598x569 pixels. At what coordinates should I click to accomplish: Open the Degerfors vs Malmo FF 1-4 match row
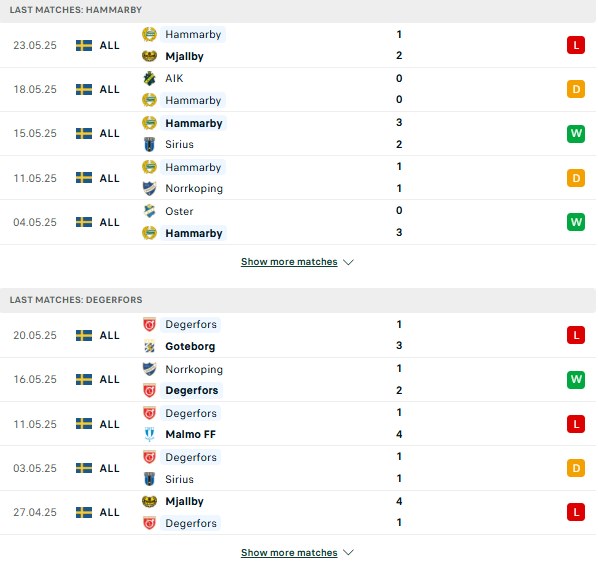click(x=298, y=424)
